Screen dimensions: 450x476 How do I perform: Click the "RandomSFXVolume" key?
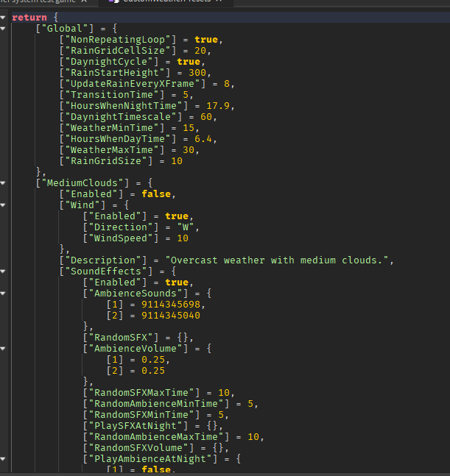click(138, 448)
